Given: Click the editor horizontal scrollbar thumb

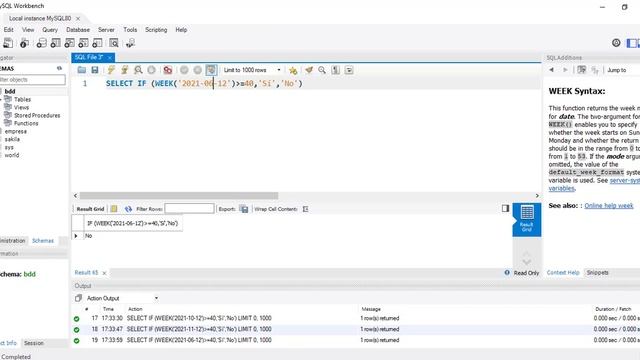Looking at the screenshot, I should 179,196.
